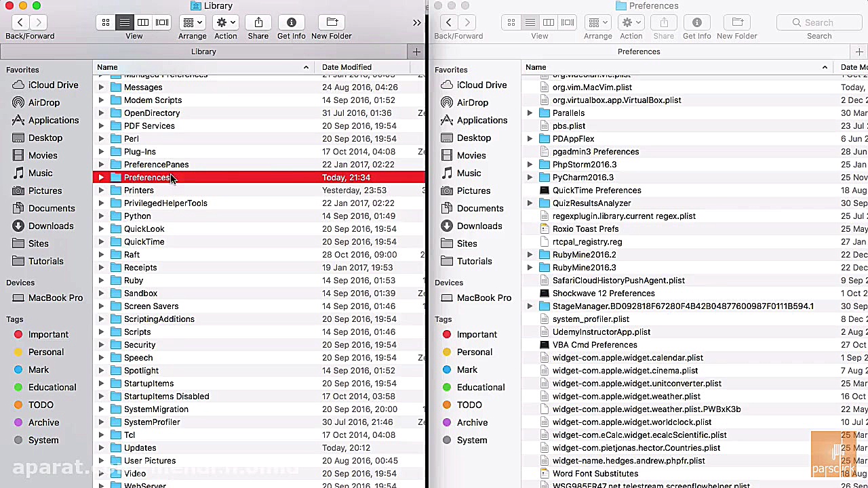Select the Preferences tab in right window
Screen dimensions: 868x488
pyautogui.click(x=639, y=52)
